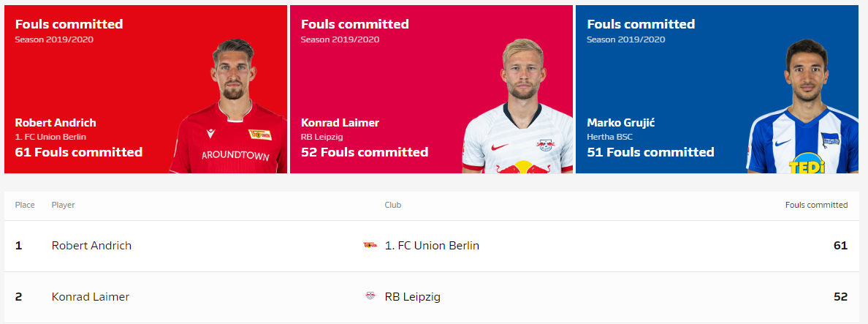Click Konrad Laimer name in crimson card
This screenshot has width=868, height=324.
[x=340, y=123]
